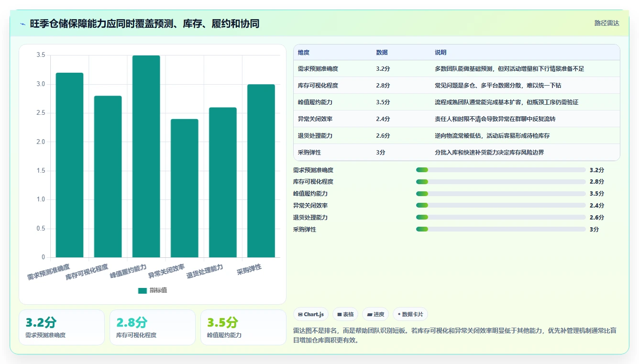Click the 峰值履约能力 progress bar
Screen dimensions: 639x364
501,194
